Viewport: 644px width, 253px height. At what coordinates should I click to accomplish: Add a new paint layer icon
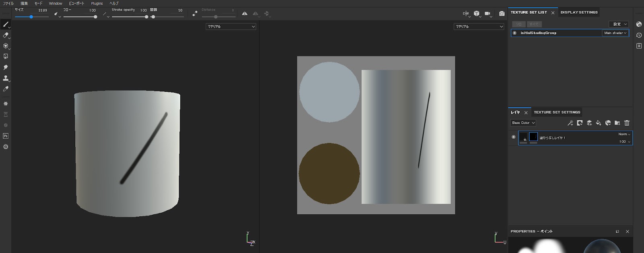(589, 123)
